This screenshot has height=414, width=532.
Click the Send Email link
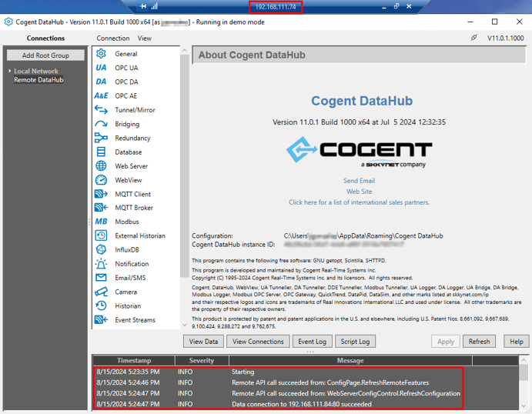point(359,181)
